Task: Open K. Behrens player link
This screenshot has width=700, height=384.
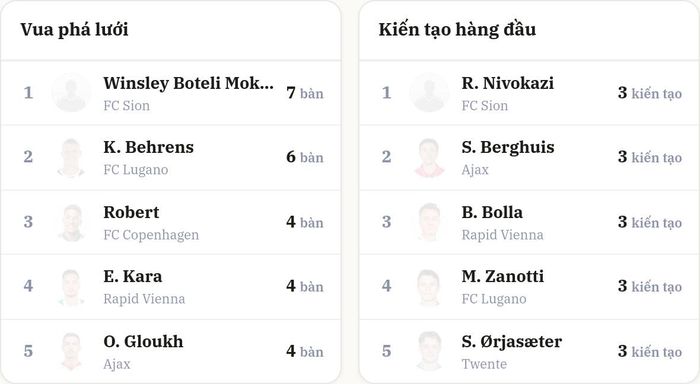Action: click(x=149, y=147)
